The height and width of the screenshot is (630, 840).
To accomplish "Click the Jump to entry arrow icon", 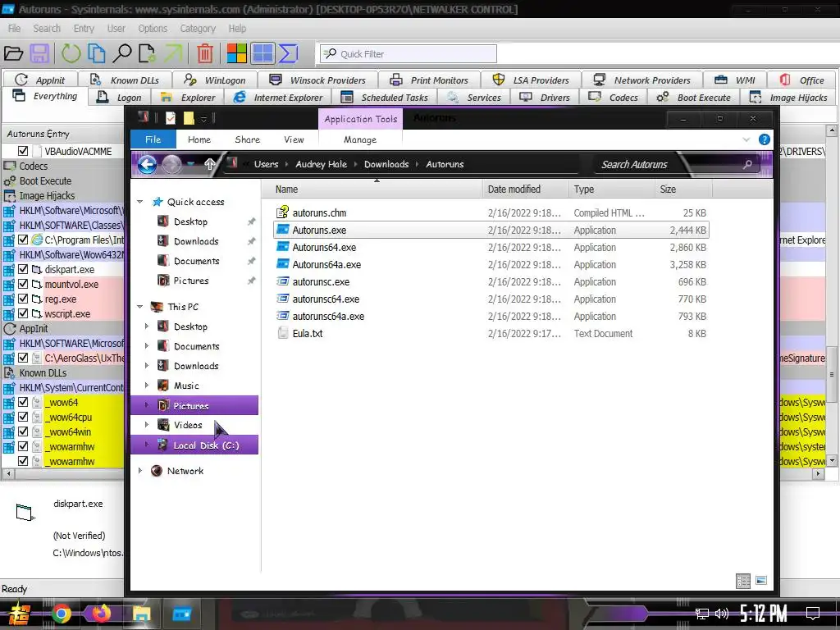I will 173,53.
